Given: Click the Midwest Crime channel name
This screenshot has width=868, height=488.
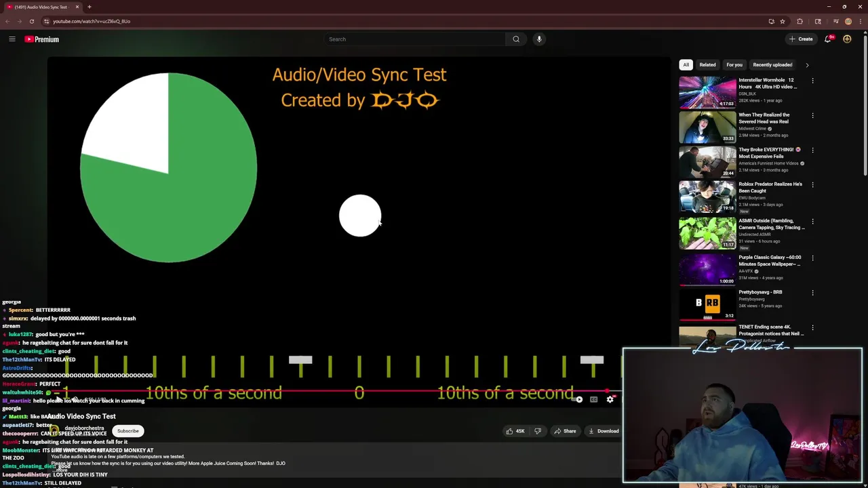Looking at the screenshot, I should click(x=752, y=128).
